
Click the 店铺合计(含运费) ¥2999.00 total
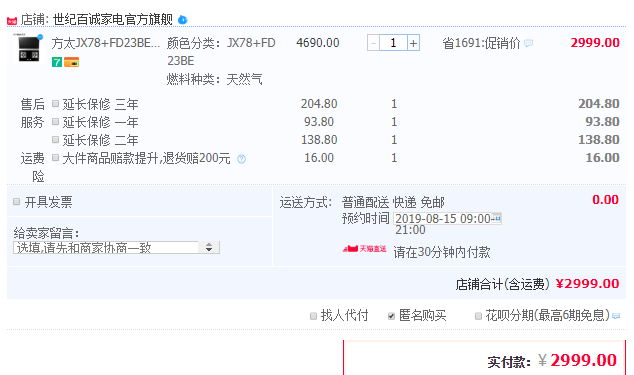537,284
